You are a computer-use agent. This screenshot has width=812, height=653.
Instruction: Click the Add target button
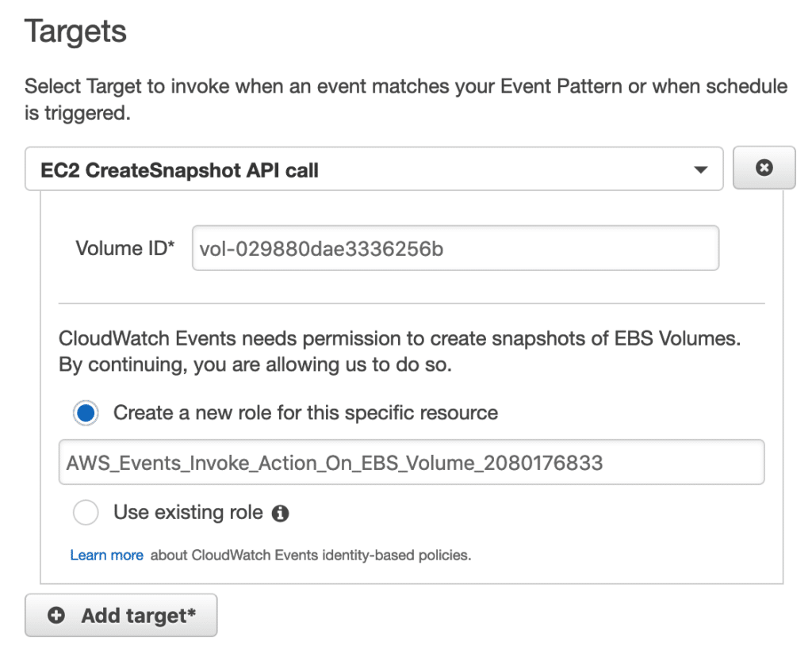121,615
